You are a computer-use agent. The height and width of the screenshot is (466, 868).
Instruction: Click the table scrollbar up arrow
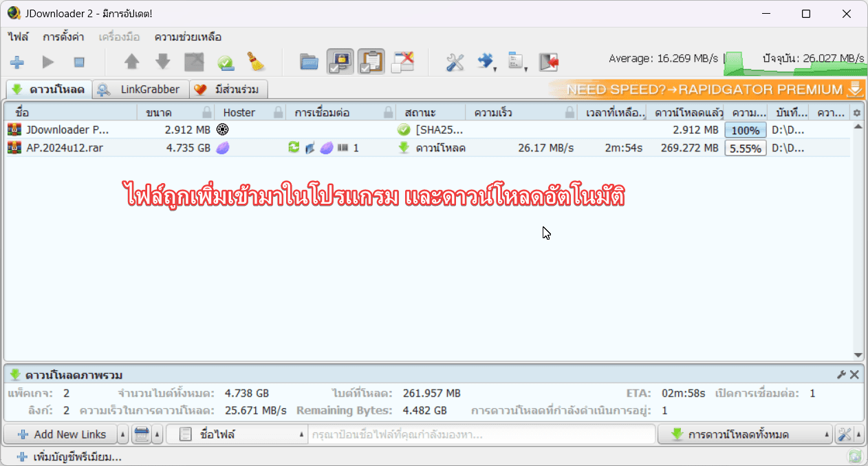click(858, 127)
